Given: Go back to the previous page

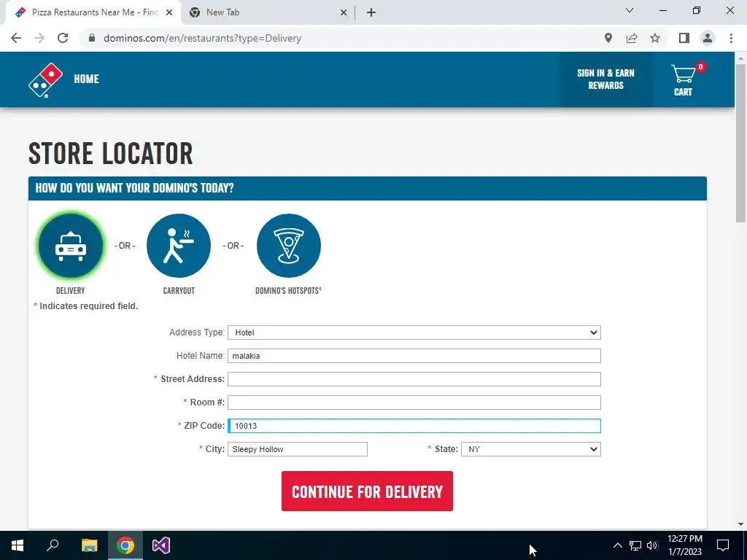Looking at the screenshot, I should point(16,38).
